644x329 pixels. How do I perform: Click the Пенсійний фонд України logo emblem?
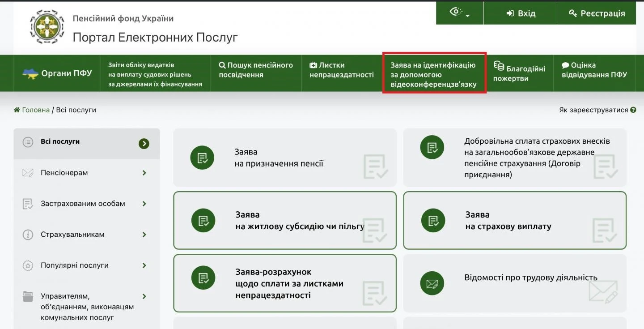tap(47, 27)
